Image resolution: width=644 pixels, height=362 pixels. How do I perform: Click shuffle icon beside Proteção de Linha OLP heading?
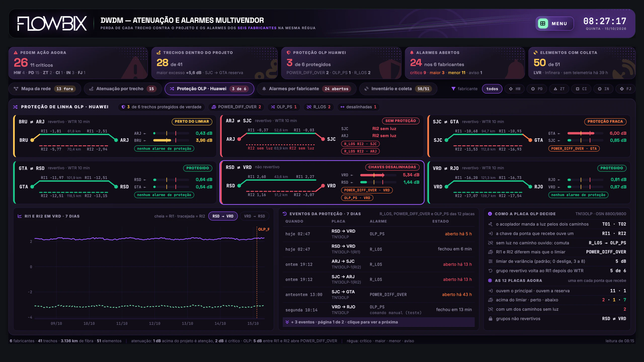click(15, 107)
